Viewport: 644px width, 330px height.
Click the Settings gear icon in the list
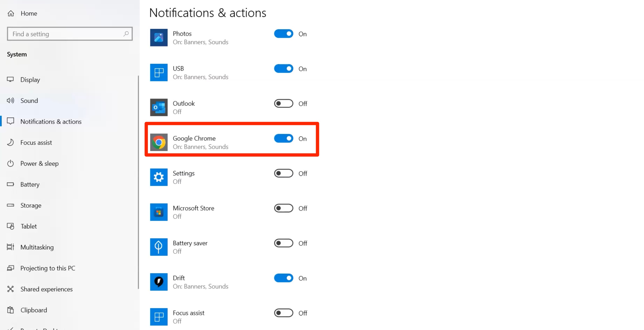(159, 177)
